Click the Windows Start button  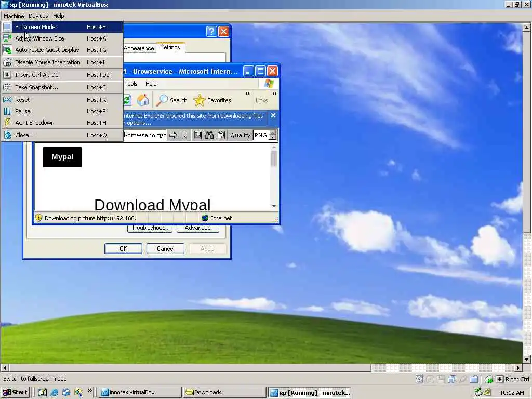click(15, 392)
